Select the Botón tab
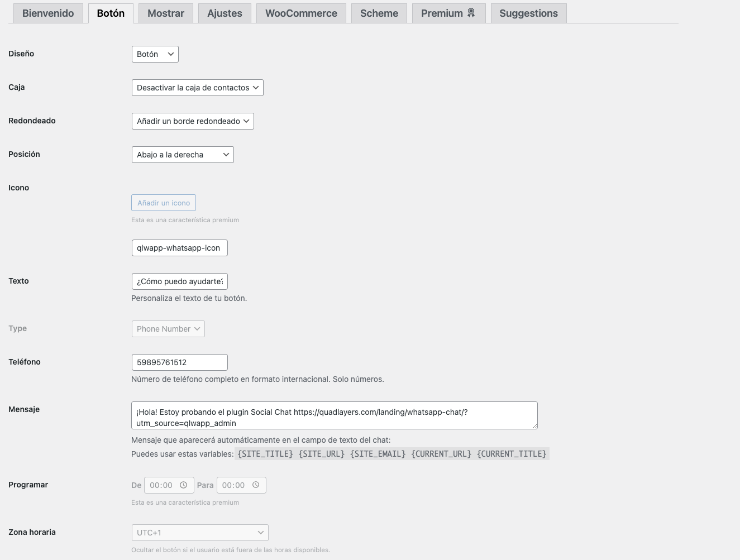The width and height of the screenshot is (740, 560). [111, 13]
